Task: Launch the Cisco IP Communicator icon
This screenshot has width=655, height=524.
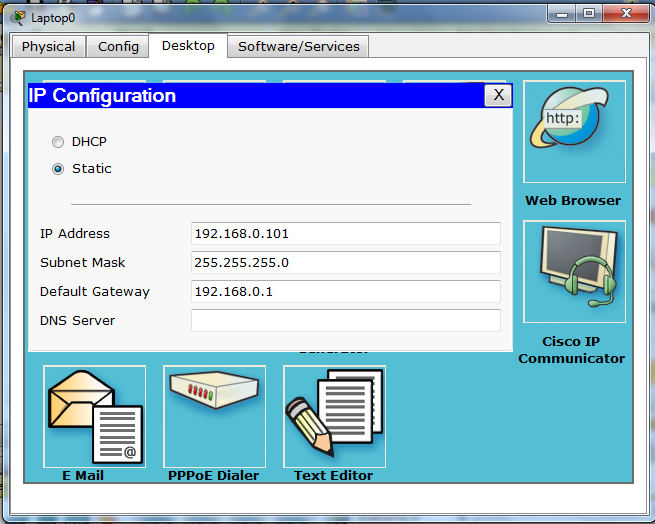Action: click(x=574, y=272)
